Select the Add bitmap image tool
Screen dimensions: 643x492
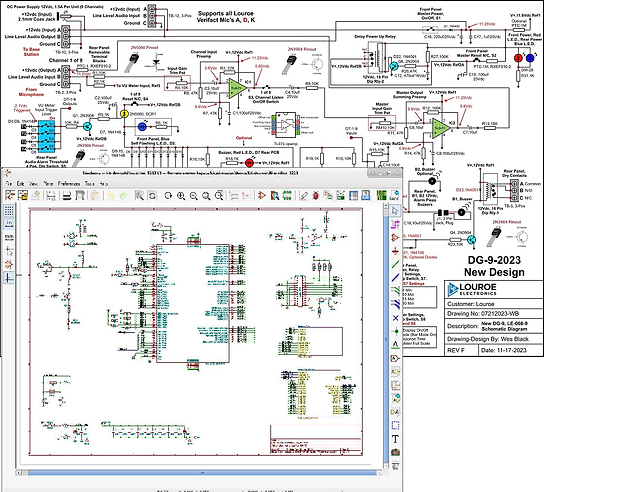395,452
